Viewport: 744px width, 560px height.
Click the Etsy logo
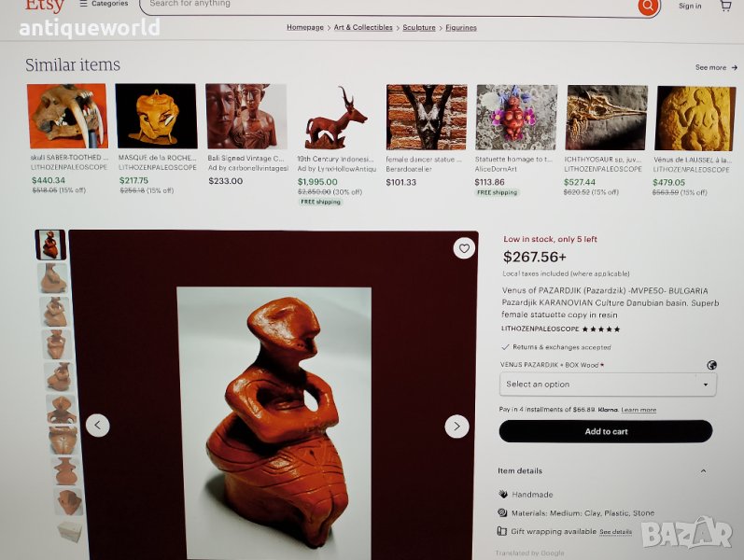(45, 6)
